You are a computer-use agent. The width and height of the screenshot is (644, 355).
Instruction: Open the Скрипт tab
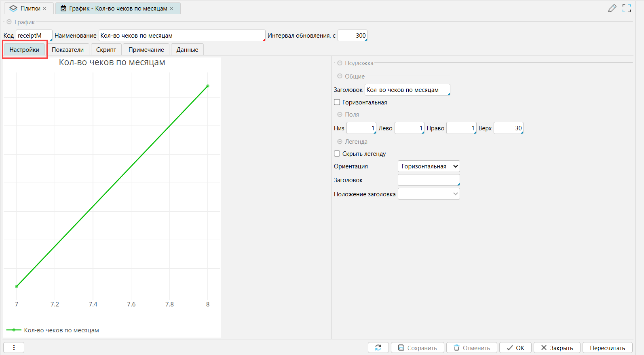pyautogui.click(x=106, y=50)
